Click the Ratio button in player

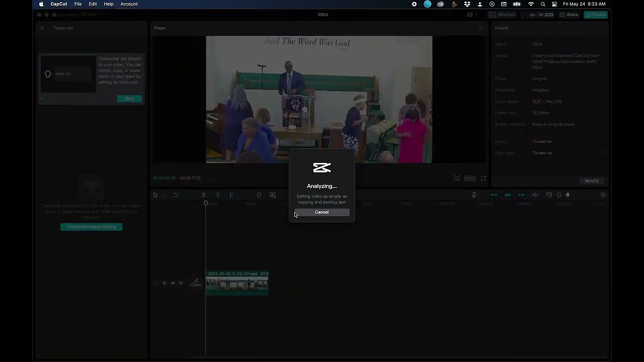tap(469, 178)
